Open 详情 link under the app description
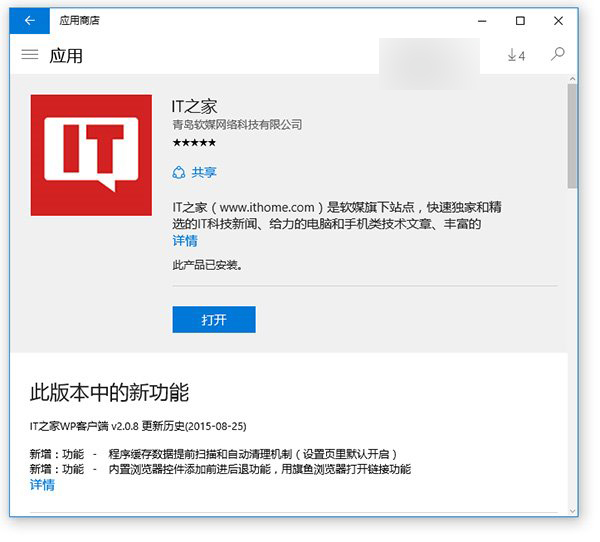 coord(185,241)
